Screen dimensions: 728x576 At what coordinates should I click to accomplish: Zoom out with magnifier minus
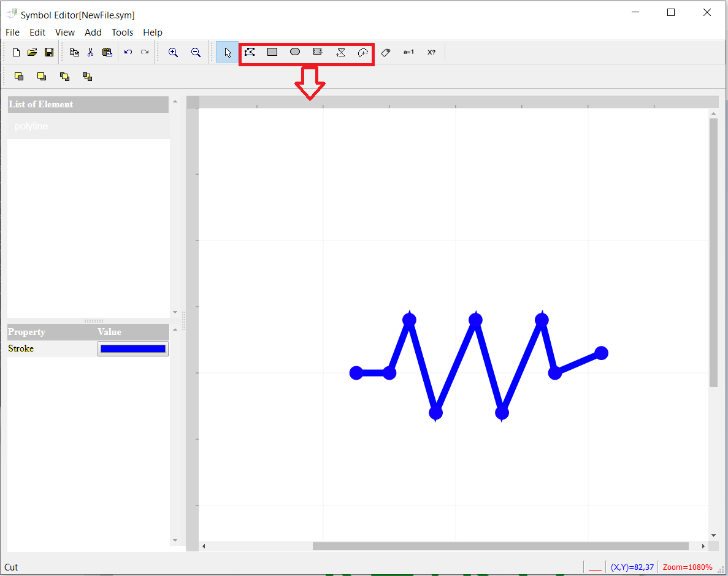point(196,53)
